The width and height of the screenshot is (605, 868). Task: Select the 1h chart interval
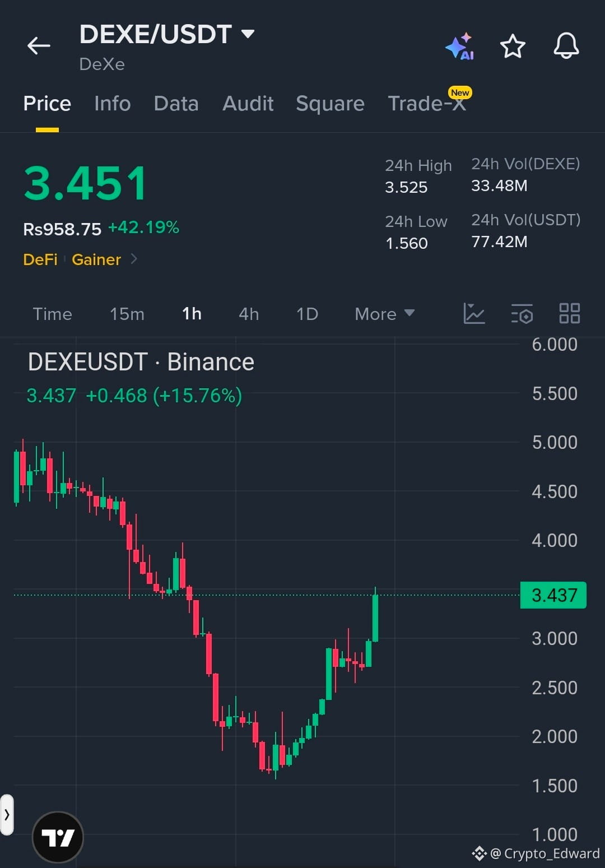coord(192,314)
